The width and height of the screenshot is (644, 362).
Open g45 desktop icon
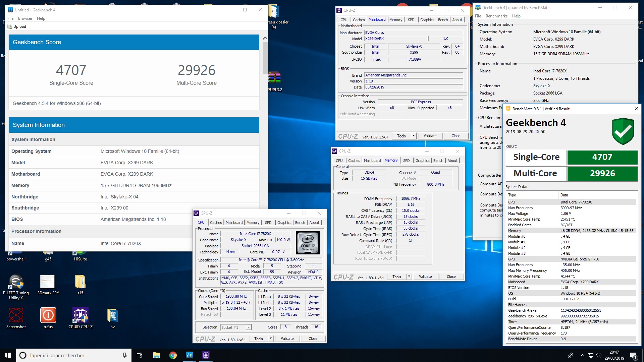[x=48, y=256]
